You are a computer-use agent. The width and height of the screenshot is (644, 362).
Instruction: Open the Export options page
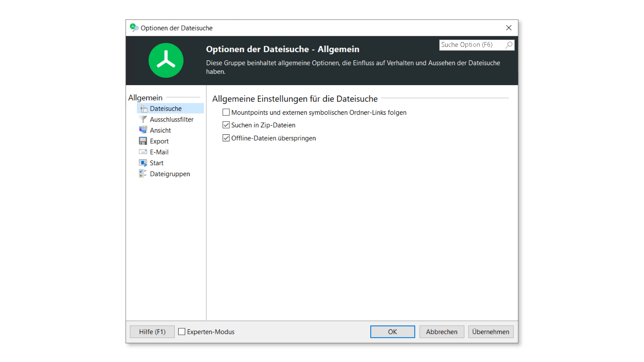pos(159,141)
